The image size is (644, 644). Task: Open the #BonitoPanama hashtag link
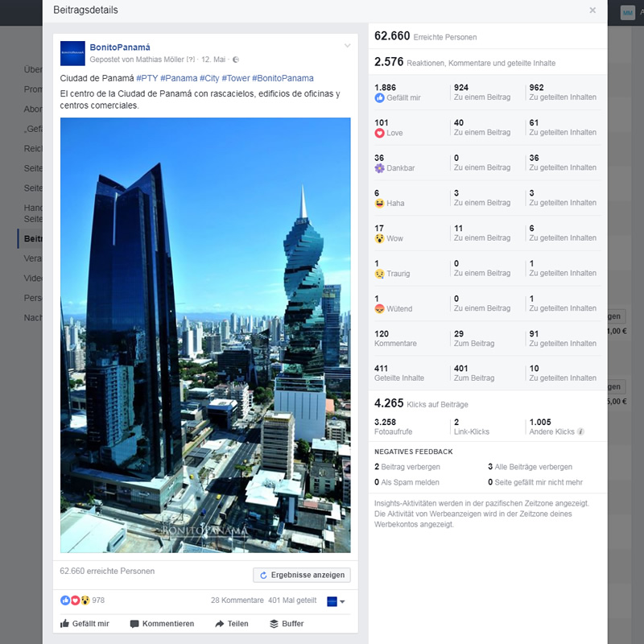click(x=283, y=78)
